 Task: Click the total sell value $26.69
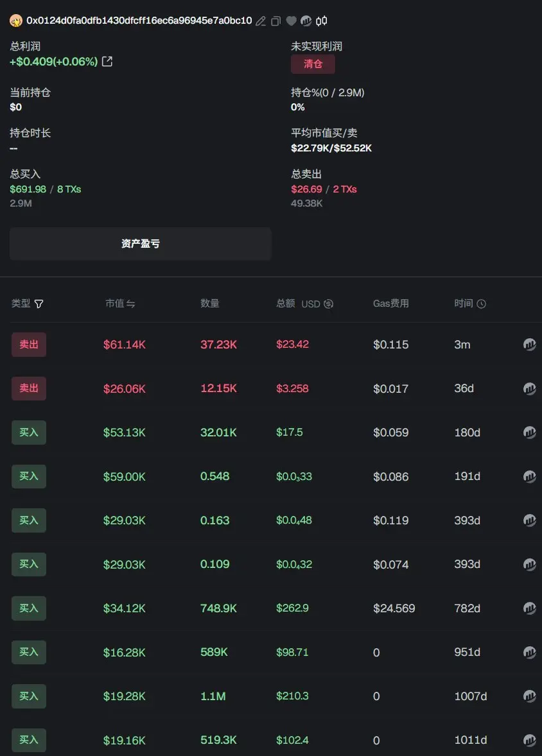306,189
